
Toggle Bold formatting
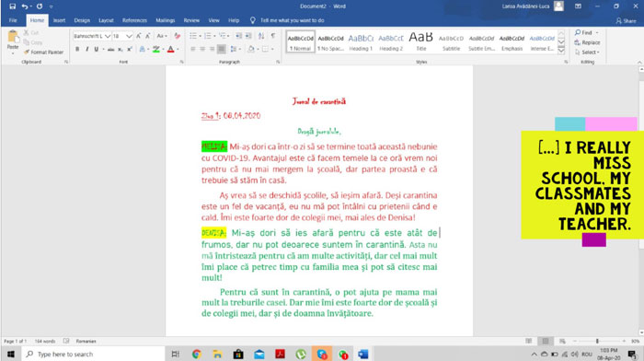point(77,50)
